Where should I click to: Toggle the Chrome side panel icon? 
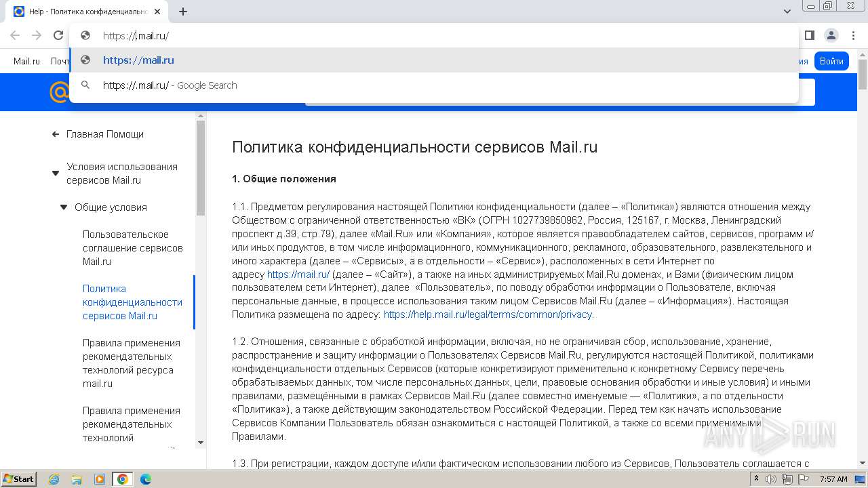tap(810, 35)
